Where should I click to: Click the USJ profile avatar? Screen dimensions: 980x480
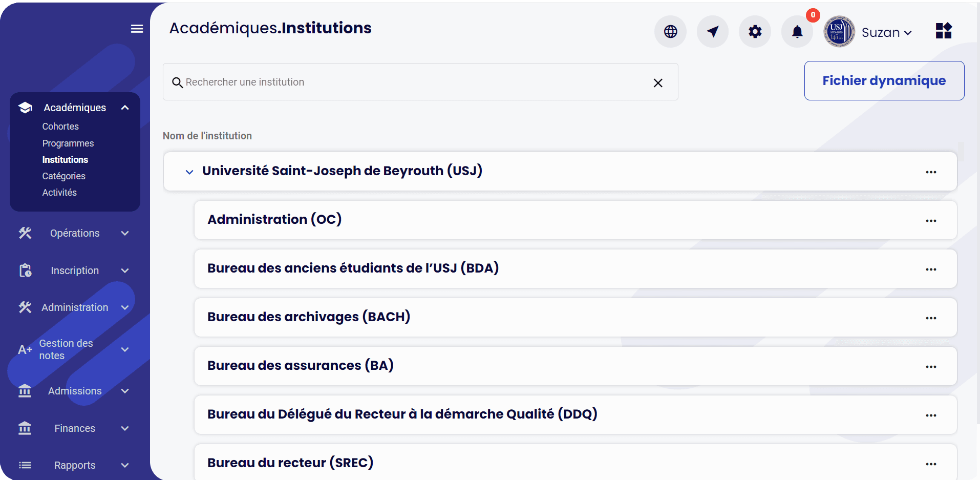(839, 32)
